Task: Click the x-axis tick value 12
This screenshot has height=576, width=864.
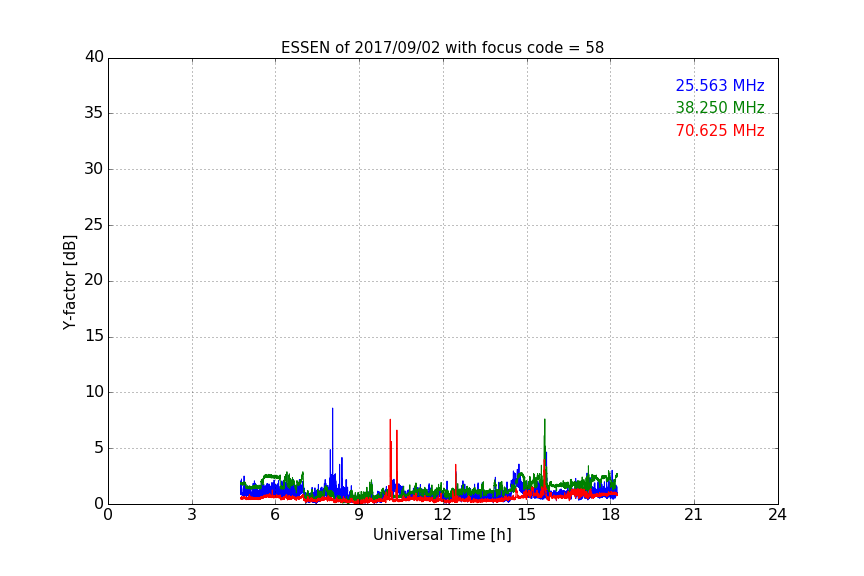Action: (x=442, y=515)
